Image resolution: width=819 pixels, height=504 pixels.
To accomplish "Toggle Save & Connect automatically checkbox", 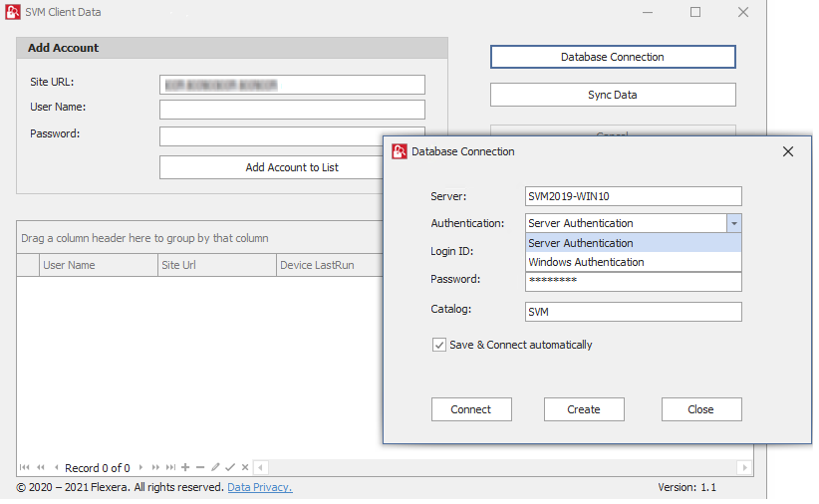I will click(x=438, y=345).
